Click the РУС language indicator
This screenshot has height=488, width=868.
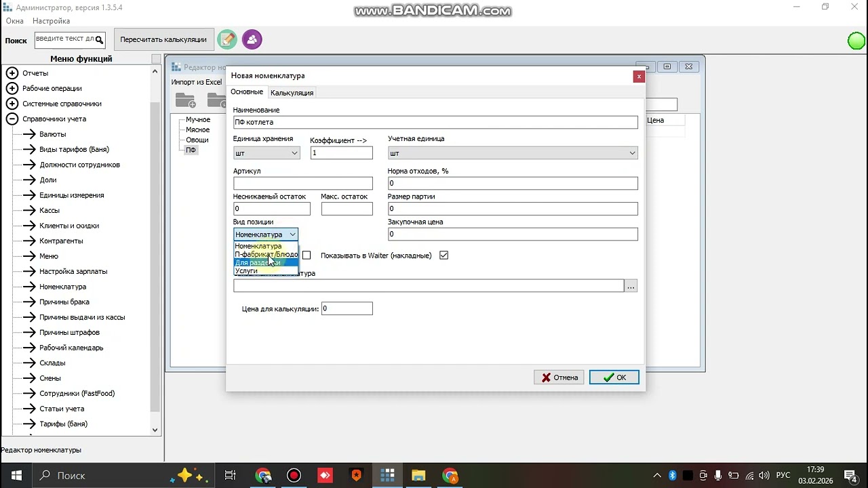tap(783, 475)
